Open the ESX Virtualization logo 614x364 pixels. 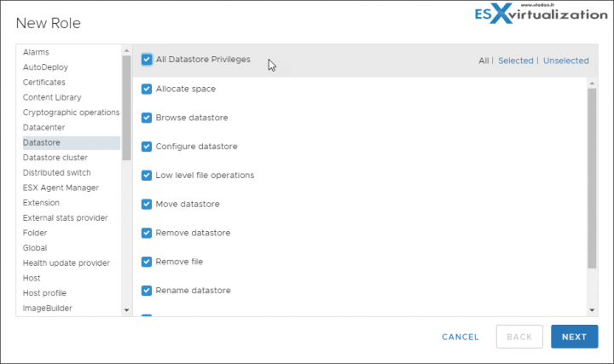(541, 14)
